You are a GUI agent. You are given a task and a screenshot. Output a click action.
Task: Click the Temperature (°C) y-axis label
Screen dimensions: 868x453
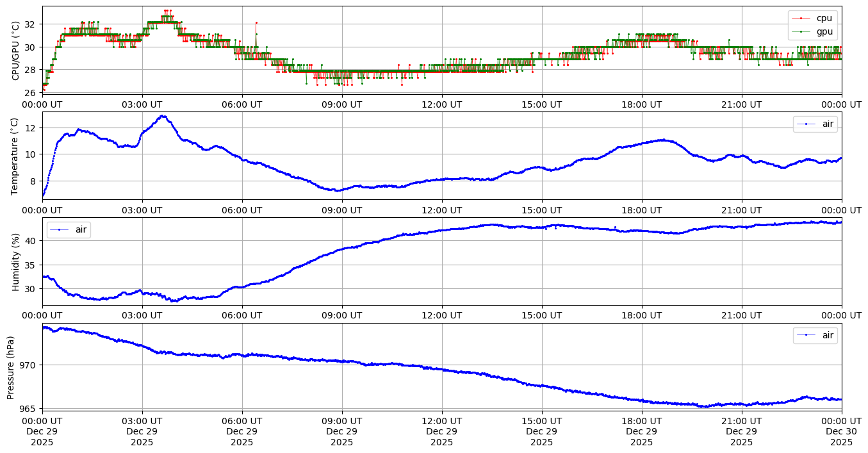tap(15, 156)
